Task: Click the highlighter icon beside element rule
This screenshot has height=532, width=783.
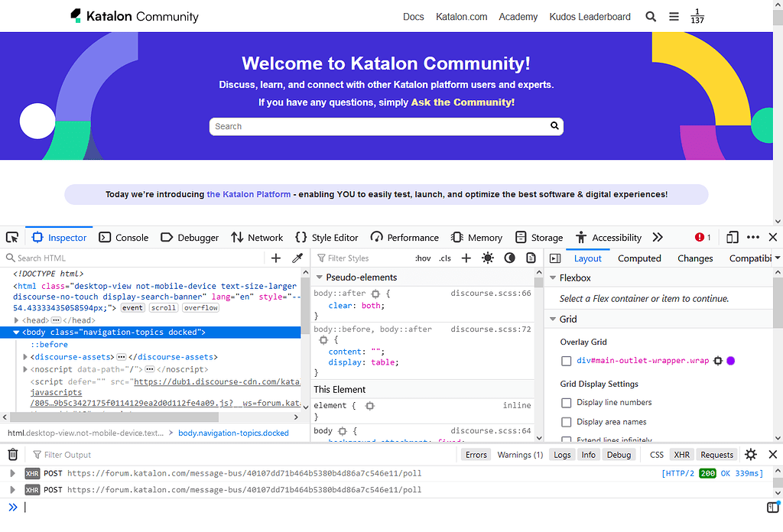Action: point(369,406)
